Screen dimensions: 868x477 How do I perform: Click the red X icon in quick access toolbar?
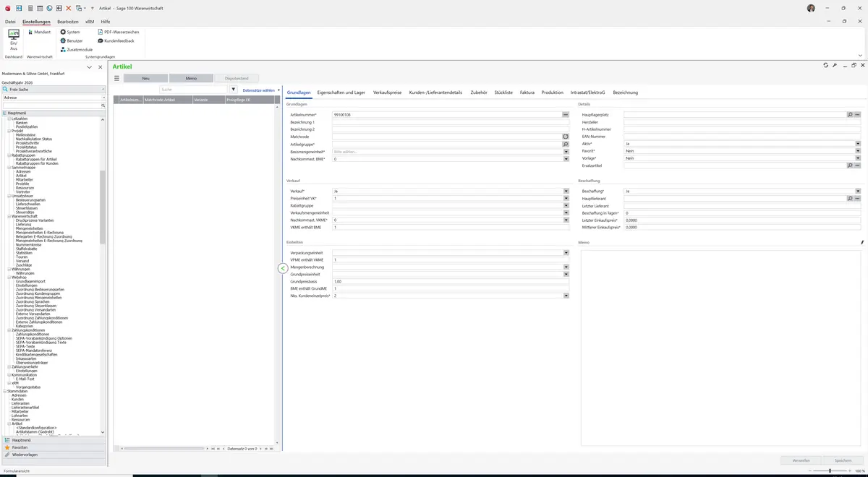point(69,8)
